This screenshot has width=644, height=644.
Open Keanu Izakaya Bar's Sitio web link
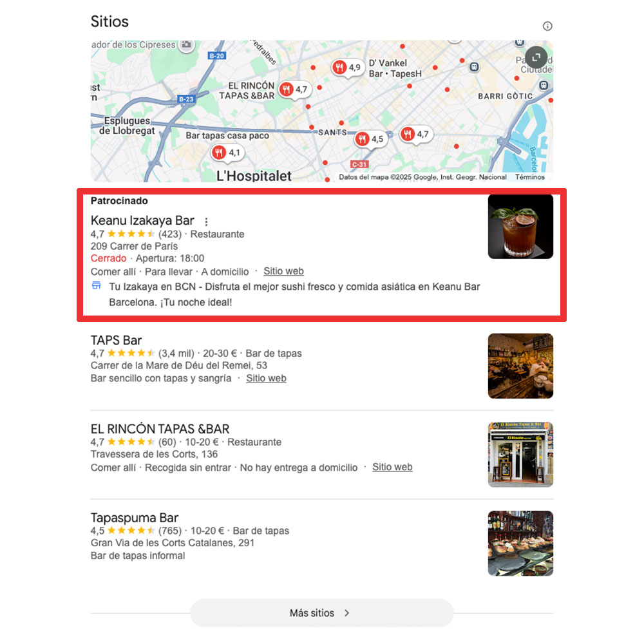(283, 272)
